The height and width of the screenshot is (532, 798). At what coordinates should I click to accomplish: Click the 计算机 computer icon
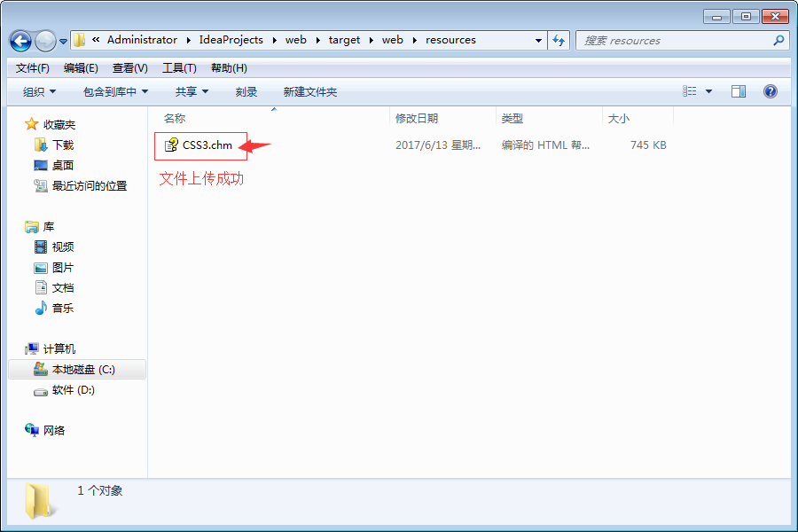point(32,348)
